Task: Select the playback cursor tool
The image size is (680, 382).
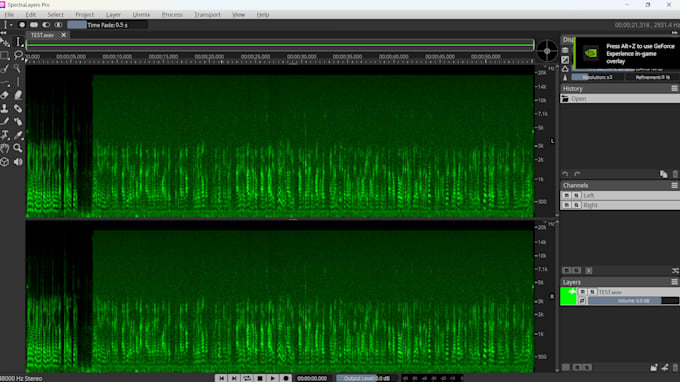Action: click(x=5, y=42)
